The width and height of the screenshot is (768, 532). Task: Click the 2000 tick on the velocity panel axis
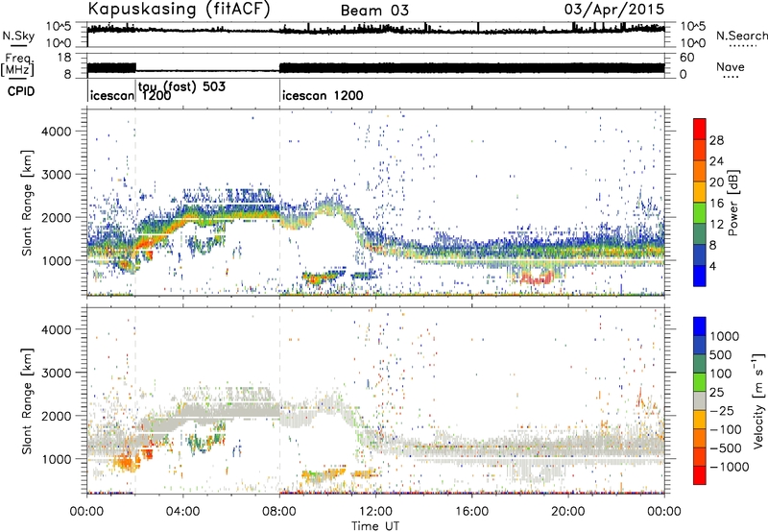point(57,416)
